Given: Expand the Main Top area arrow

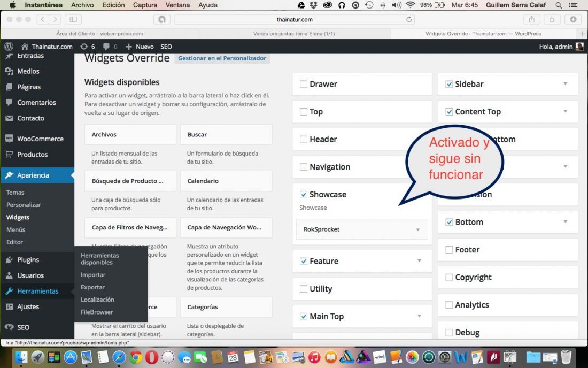Looking at the screenshot, I should point(419,316).
